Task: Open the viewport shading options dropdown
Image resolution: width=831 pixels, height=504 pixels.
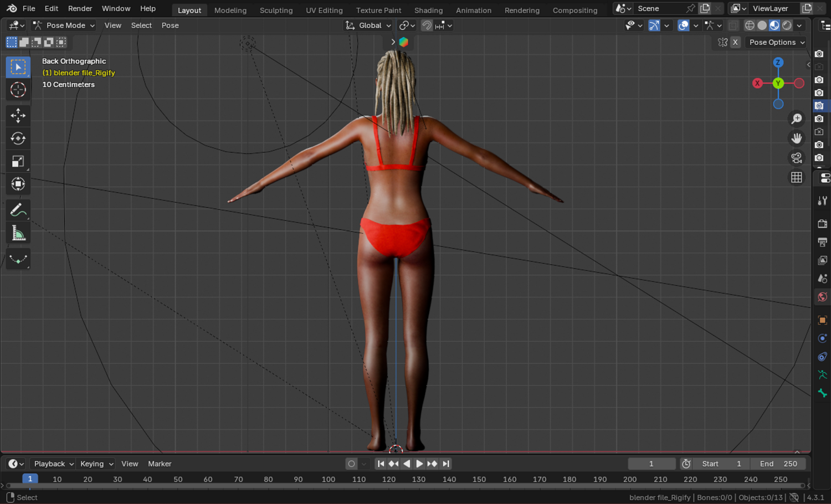Action: (799, 25)
